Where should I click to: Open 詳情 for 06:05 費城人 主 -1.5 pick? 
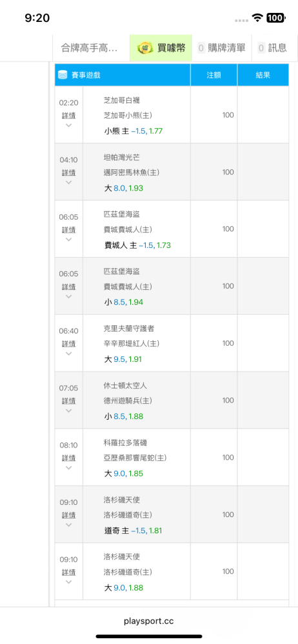(69, 230)
